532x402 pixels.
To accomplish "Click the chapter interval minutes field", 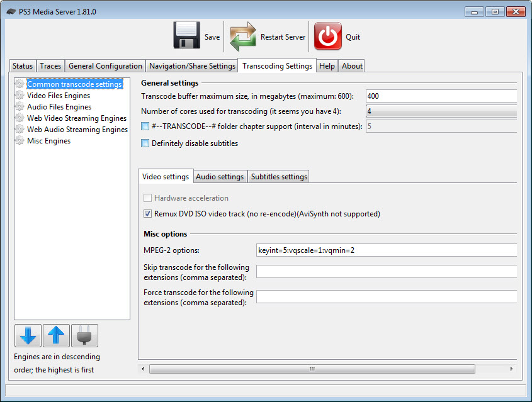I will (x=441, y=126).
